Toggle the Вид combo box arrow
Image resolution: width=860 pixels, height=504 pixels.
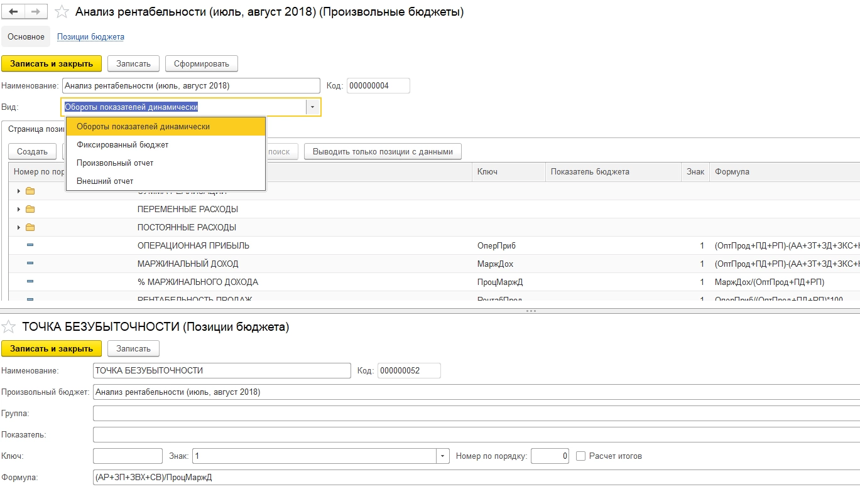312,107
